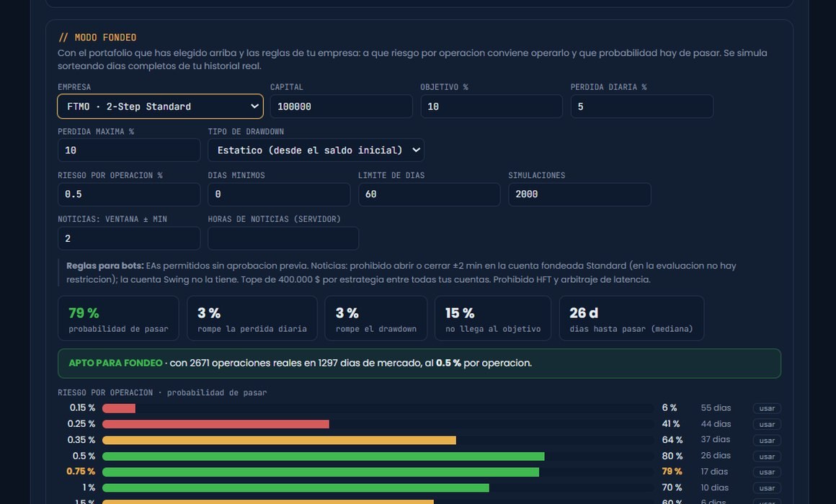
Task: Edit the Objetivo % field
Action: click(x=491, y=107)
